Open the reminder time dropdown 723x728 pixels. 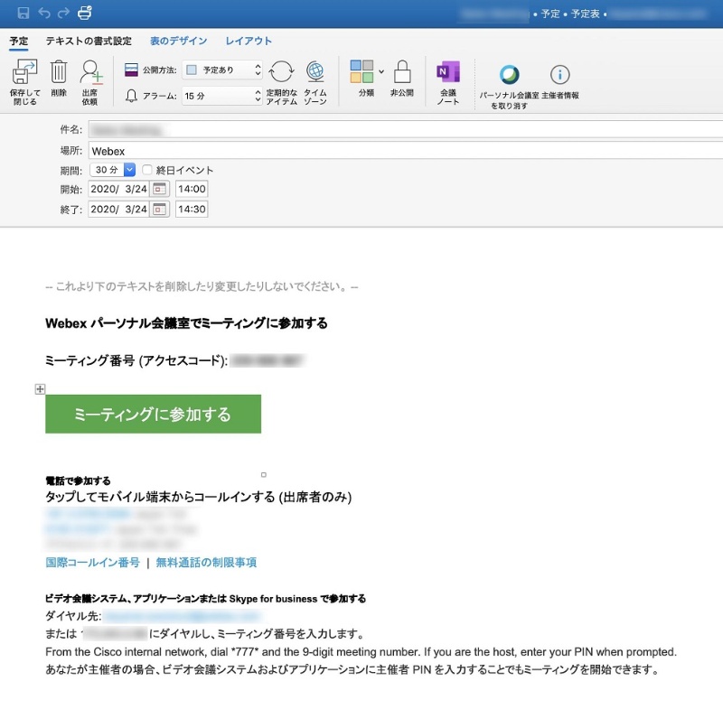pyautogui.click(x=222, y=95)
